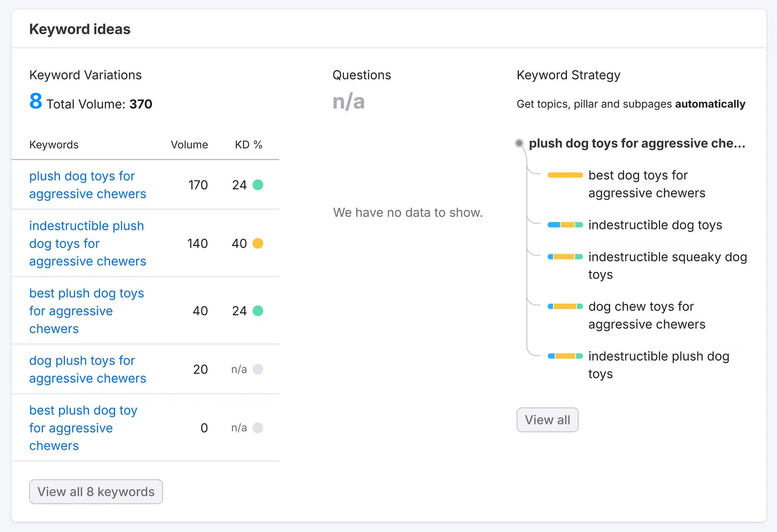
Task: Click the gray circle next to zero volume keyword
Action: 258,428
